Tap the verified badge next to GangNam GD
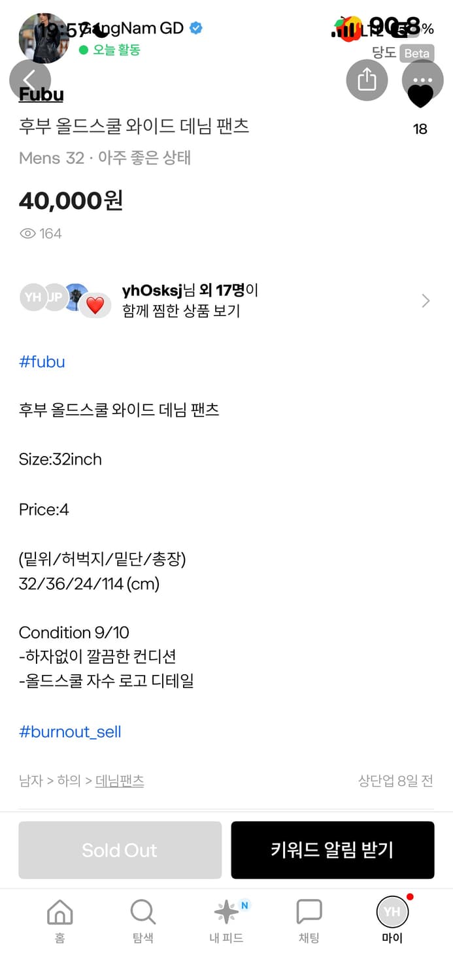 click(193, 28)
